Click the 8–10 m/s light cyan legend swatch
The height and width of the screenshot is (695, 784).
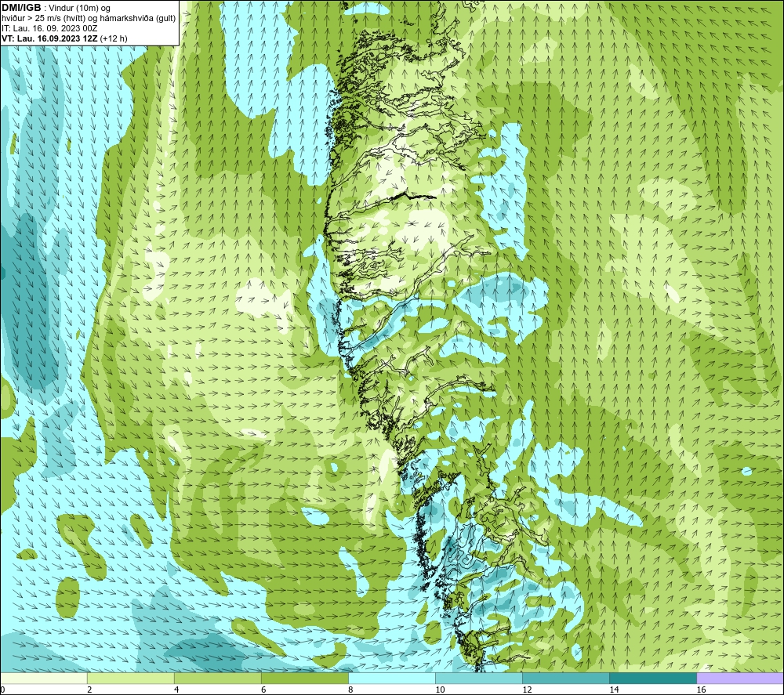click(x=391, y=678)
